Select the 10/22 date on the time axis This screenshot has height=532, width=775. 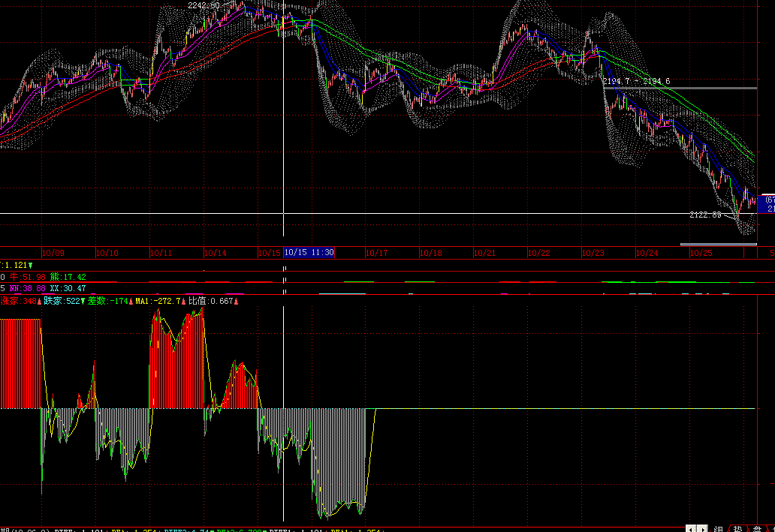click(538, 253)
